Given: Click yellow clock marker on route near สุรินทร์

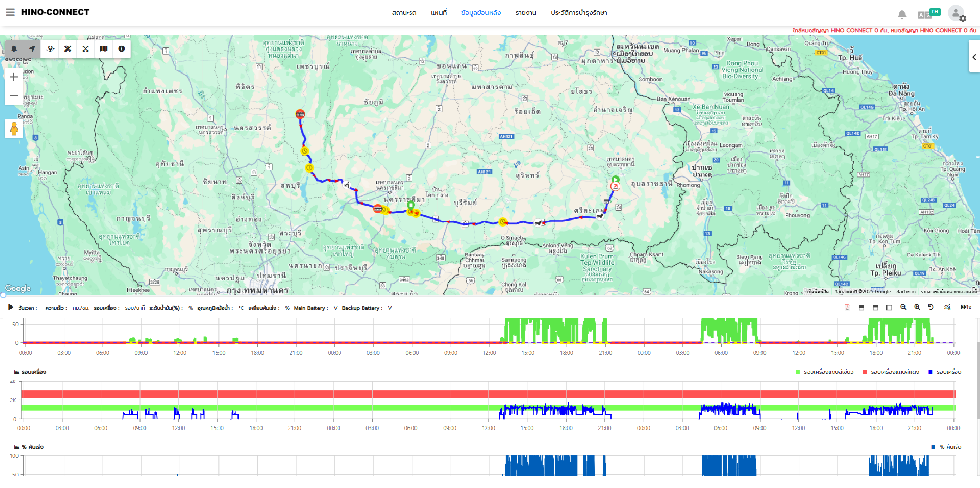Looking at the screenshot, I should [x=503, y=221].
